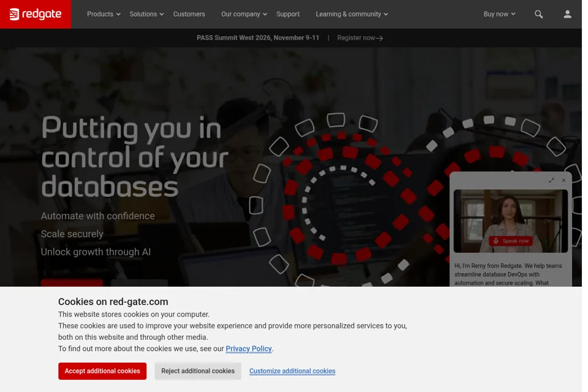Click 'Unlock growth through AI' text
Viewport: 588px width, 392px height.
[x=96, y=252]
